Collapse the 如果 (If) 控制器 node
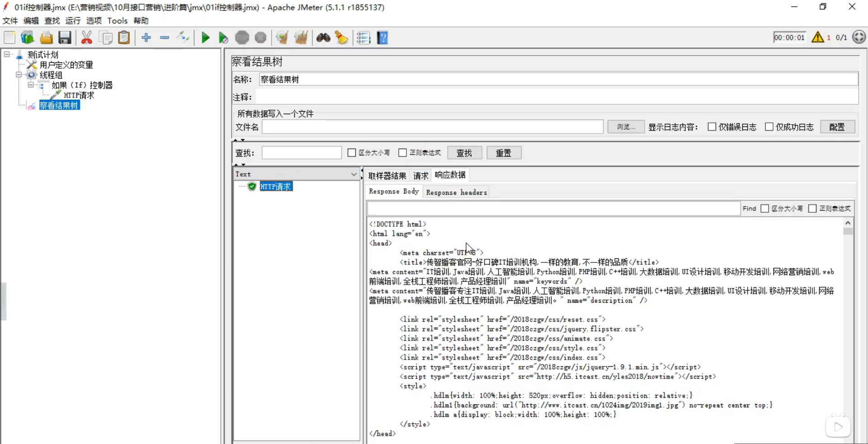The width and height of the screenshot is (868, 444). [x=31, y=85]
